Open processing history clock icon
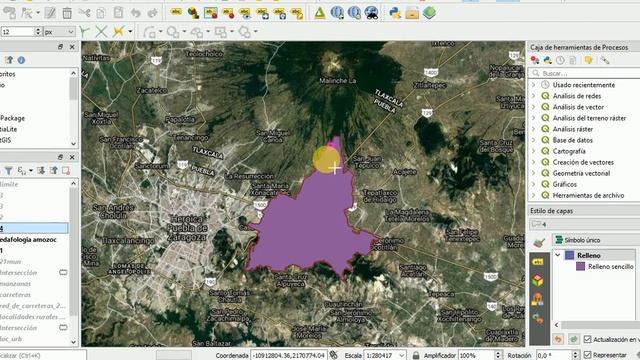640x360 pixels. point(560,60)
